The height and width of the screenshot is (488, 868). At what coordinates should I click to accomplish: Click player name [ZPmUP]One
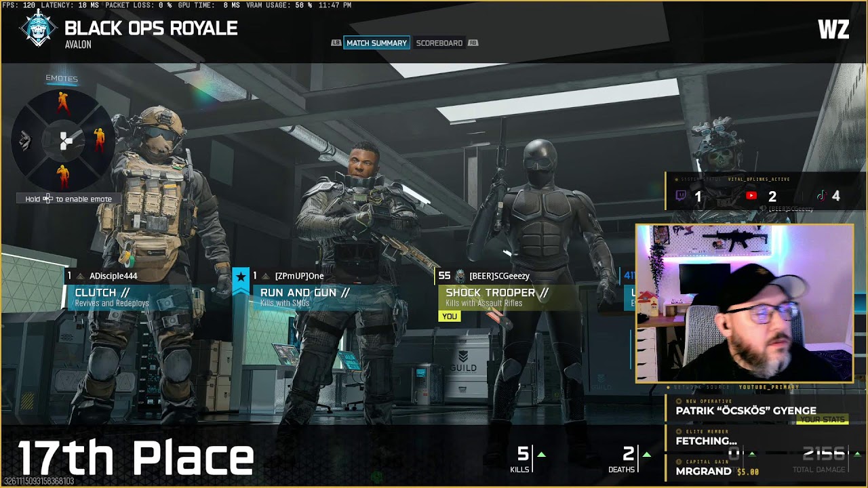tap(299, 277)
